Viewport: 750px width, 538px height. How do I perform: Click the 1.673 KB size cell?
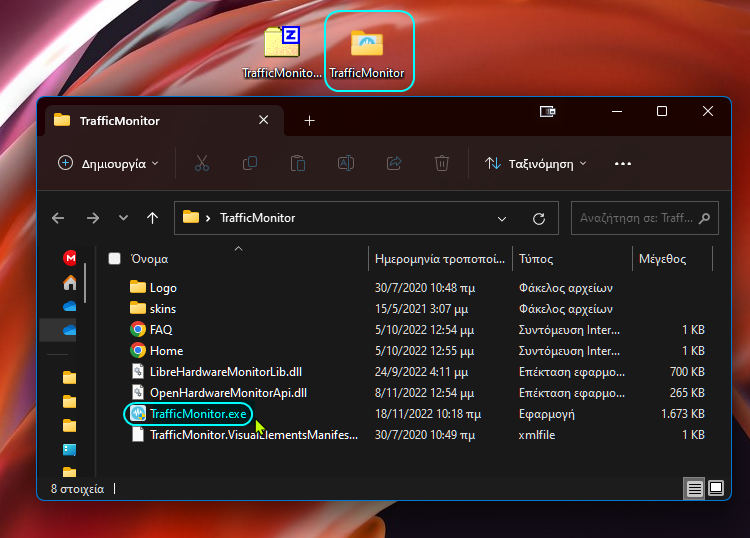coord(683,414)
